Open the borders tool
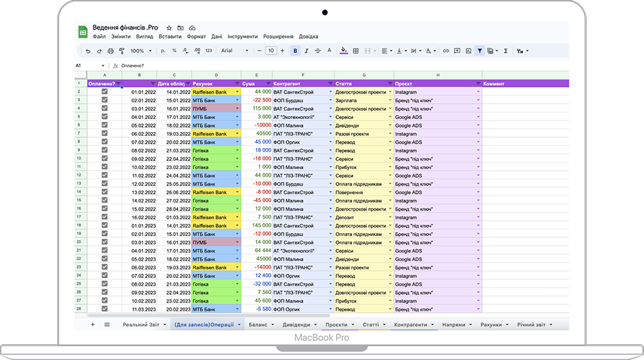Image resolution: width=644 pixels, height=360 pixels. 356,51
